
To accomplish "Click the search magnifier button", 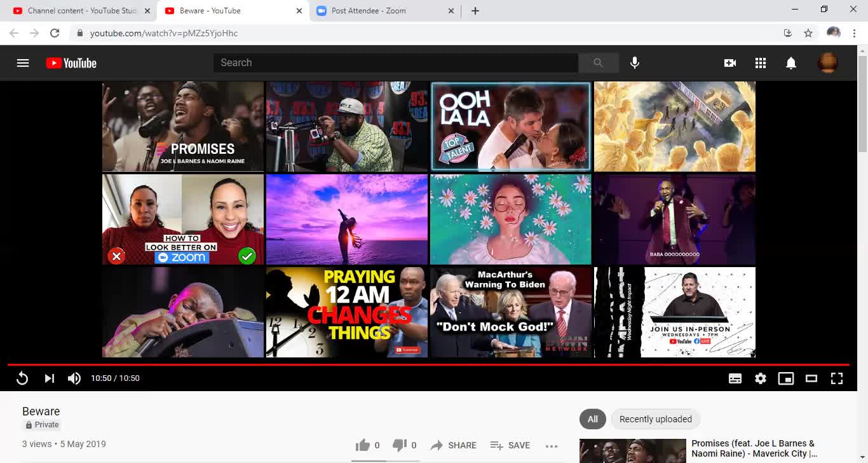I will [598, 62].
